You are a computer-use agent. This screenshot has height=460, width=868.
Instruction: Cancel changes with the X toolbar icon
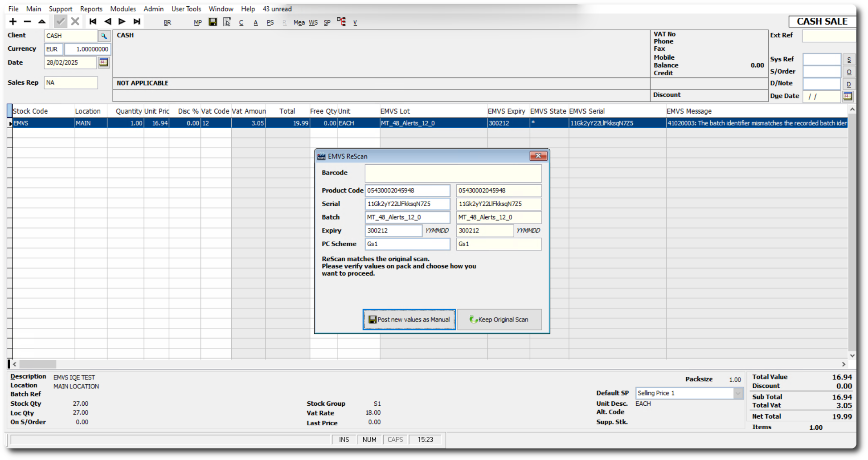coord(75,21)
